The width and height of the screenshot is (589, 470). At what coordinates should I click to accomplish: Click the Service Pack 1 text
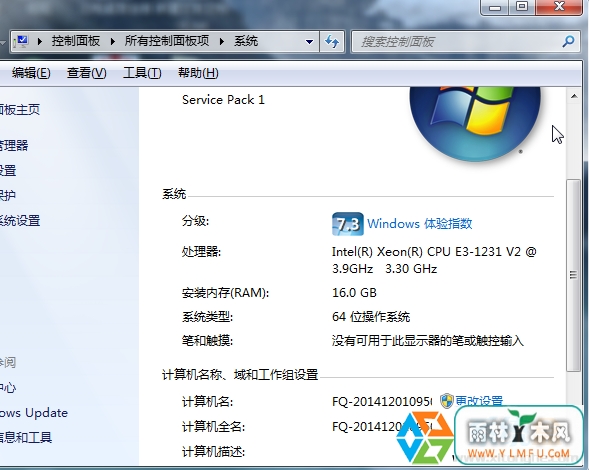[223, 100]
